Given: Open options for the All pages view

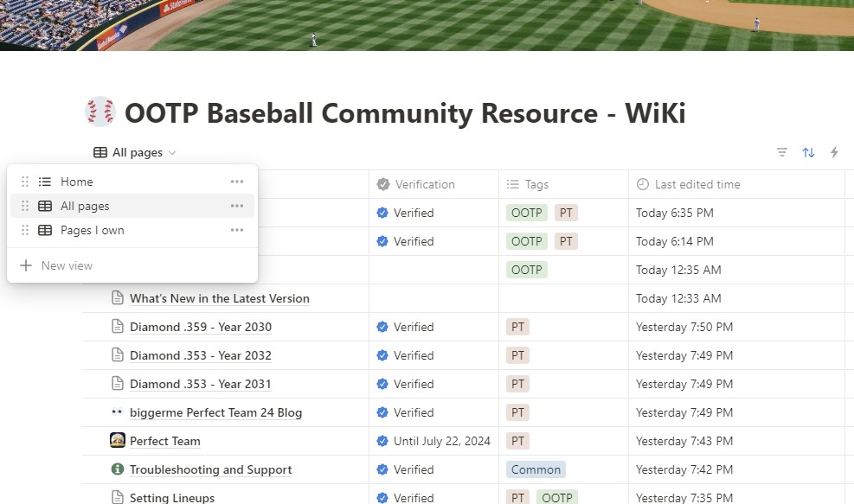Looking at the screenshot, I should point(237,206).
